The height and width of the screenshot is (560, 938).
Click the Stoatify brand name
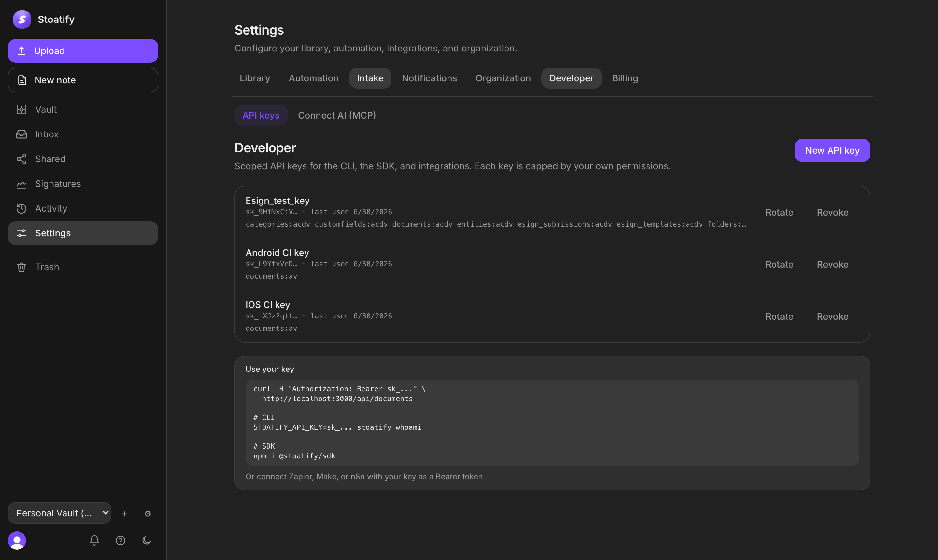click(56, 19)
